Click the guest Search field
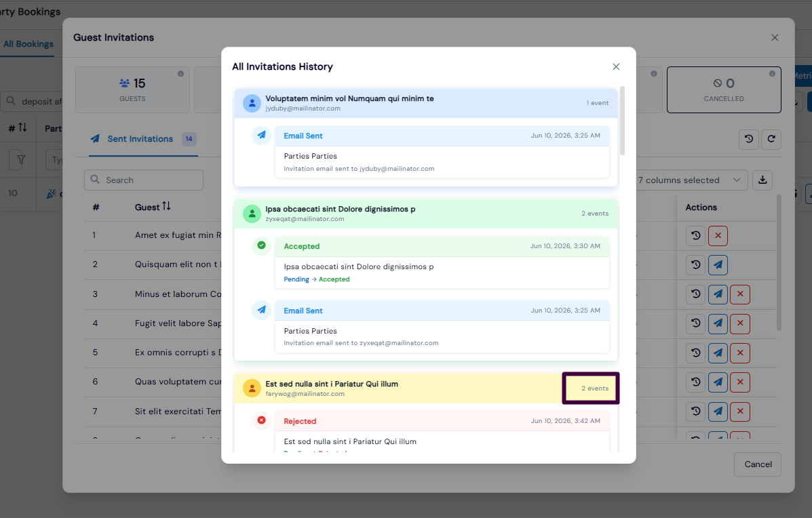 tap(143, 180)
